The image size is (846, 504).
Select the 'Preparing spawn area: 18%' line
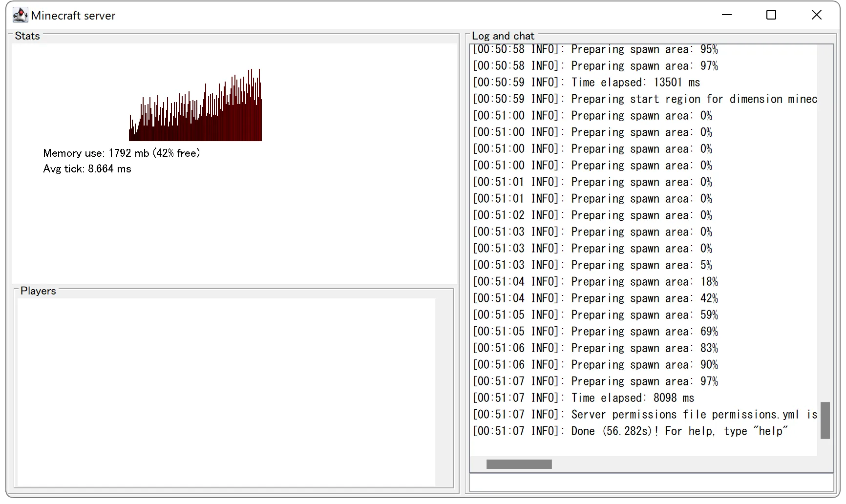[x=595, y=281]
